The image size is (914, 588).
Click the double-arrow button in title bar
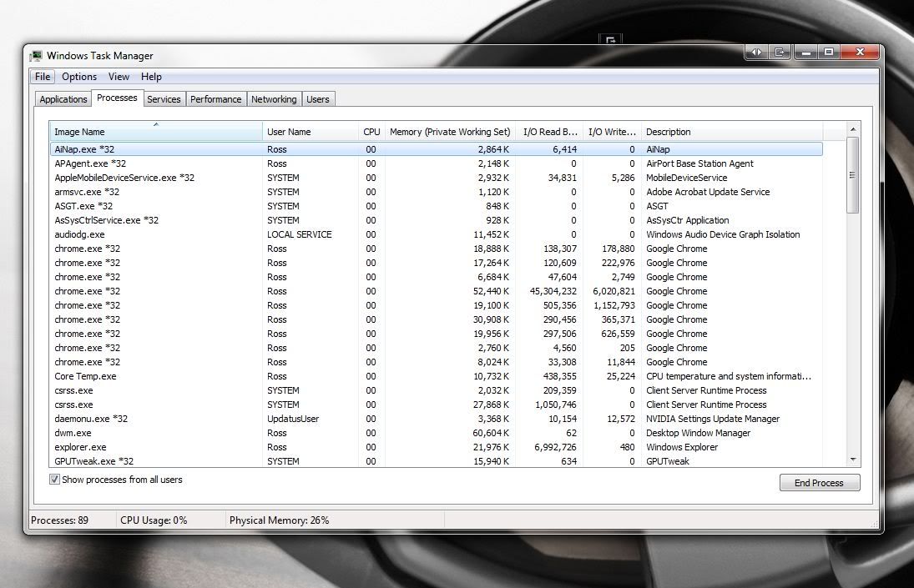(756, 53)
